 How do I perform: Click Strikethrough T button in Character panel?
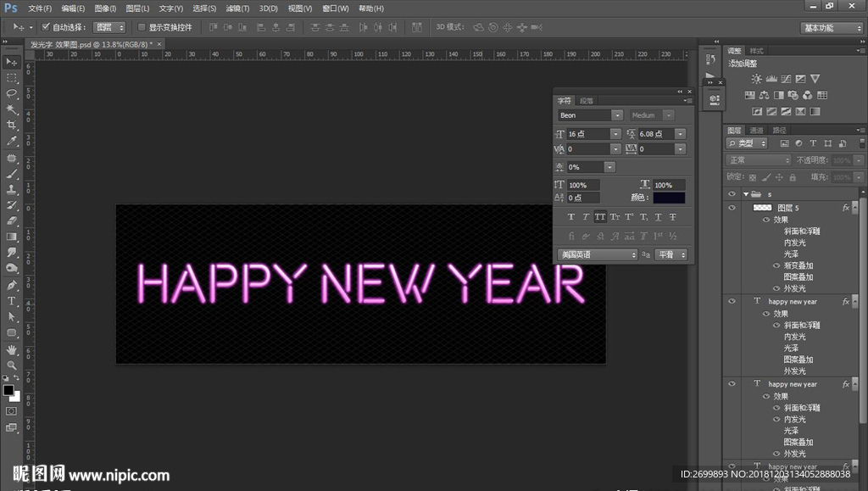[x=672, y=217]
